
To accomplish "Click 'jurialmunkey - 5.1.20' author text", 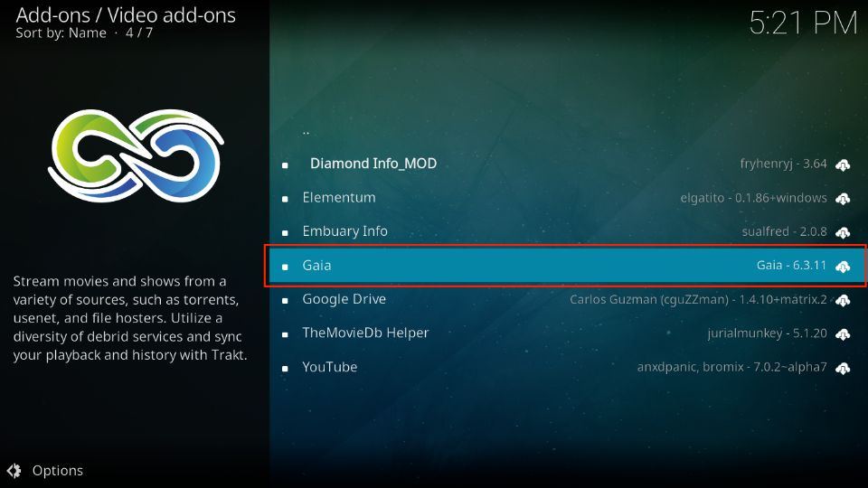I will tap(768, 333).
